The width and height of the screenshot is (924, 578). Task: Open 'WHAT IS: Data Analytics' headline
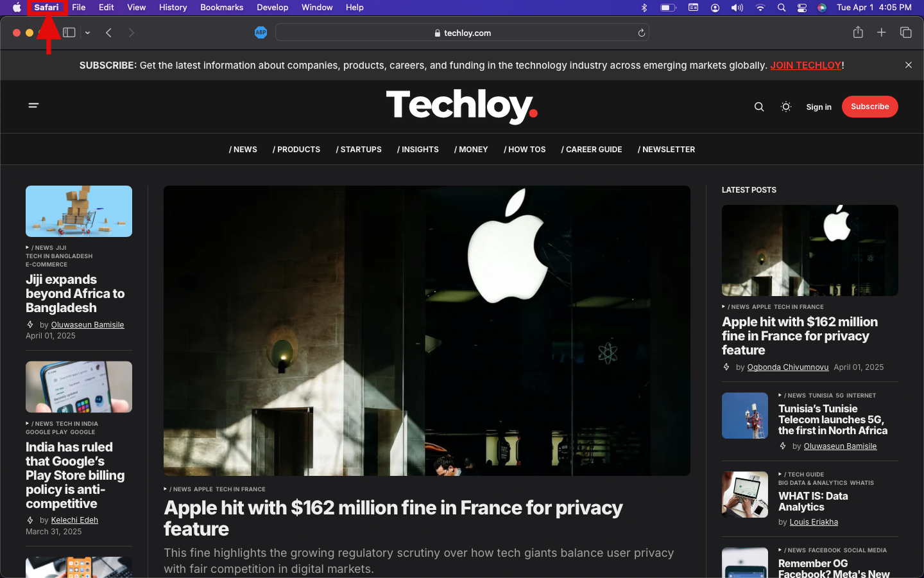[x=813, y=501]
